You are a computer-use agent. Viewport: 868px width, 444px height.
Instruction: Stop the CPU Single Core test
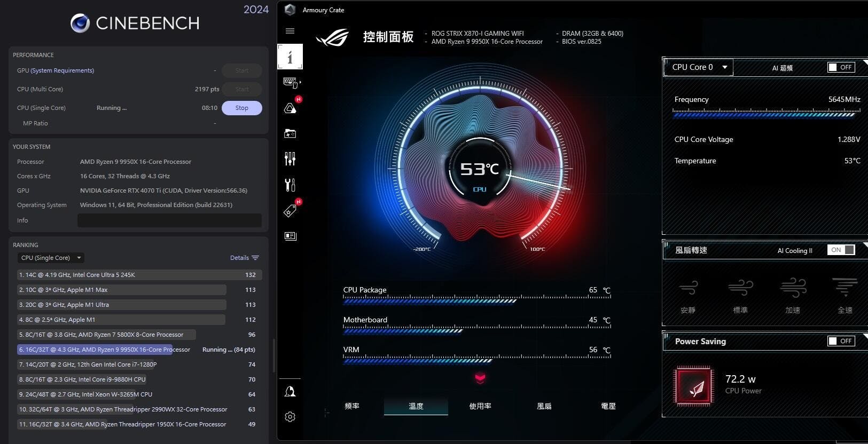click(242, 108)
